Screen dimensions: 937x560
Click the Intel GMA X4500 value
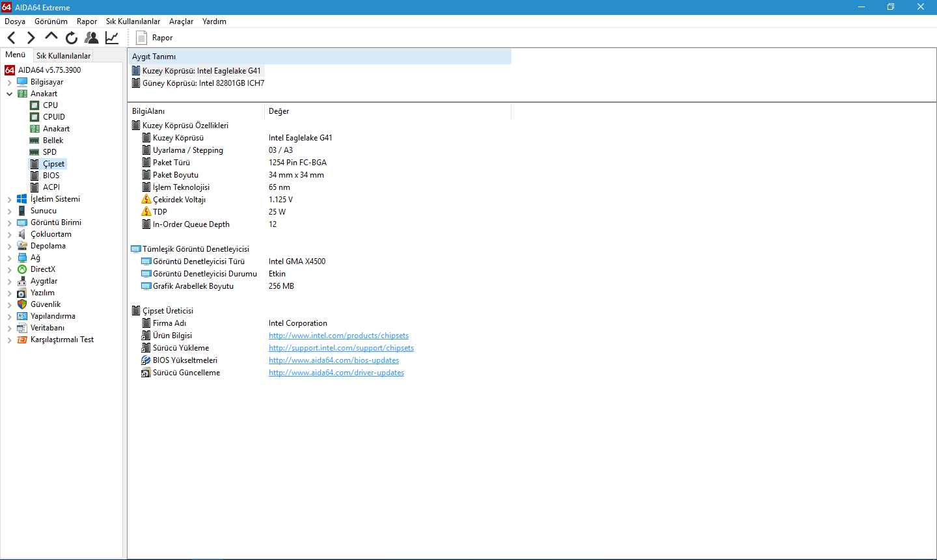click(297, 261)
